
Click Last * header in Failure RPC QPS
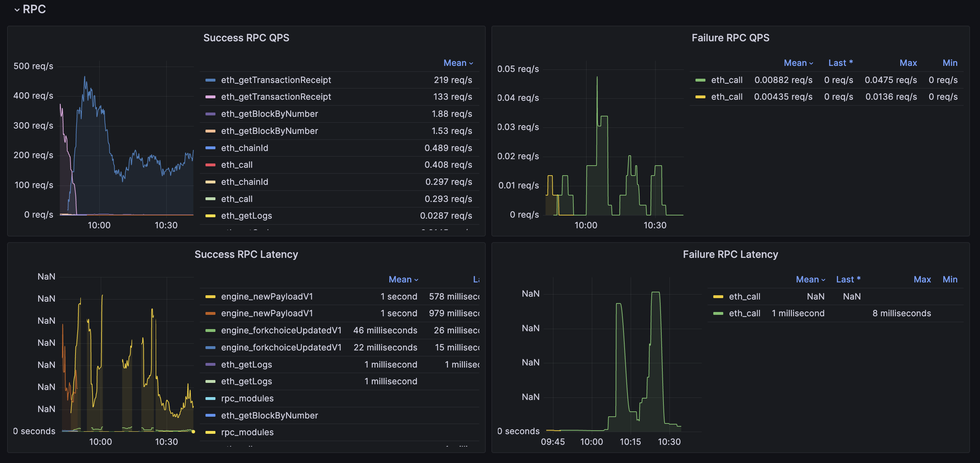[840, 63]
